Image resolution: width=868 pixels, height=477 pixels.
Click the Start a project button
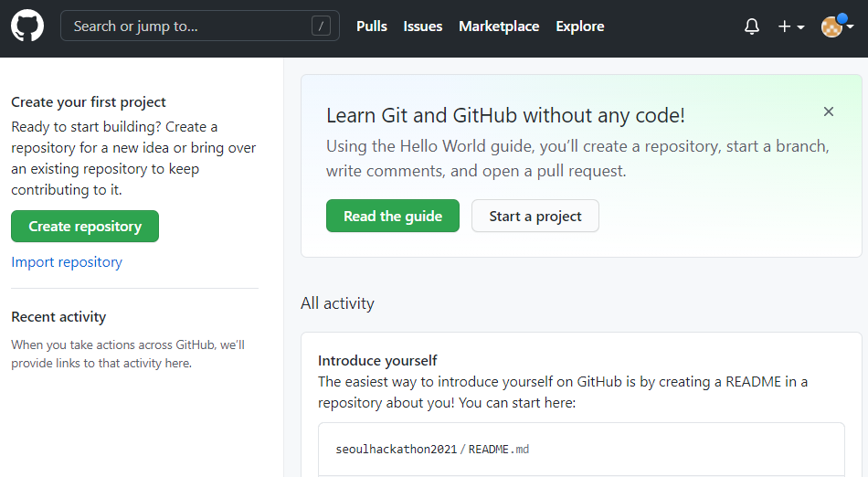(x=535, y=216)
